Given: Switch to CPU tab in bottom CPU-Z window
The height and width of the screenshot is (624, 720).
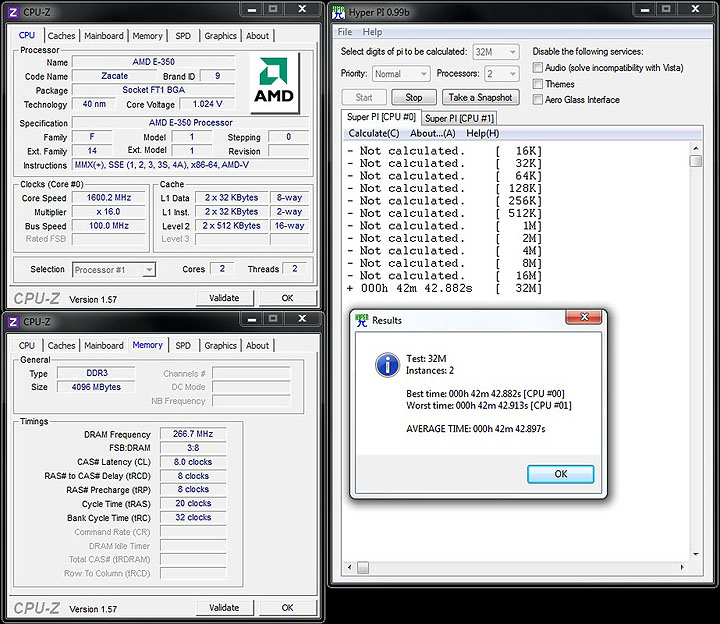Looking at the screenshot, I should click(x=27, y=345).
